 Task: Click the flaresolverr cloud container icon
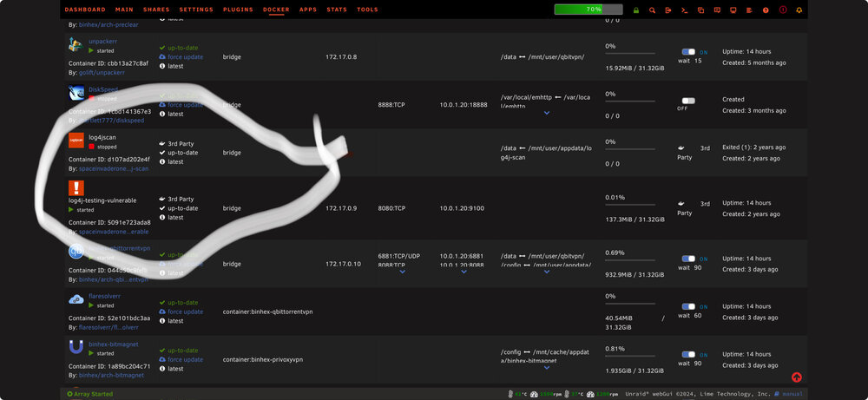tap(76, 299)
